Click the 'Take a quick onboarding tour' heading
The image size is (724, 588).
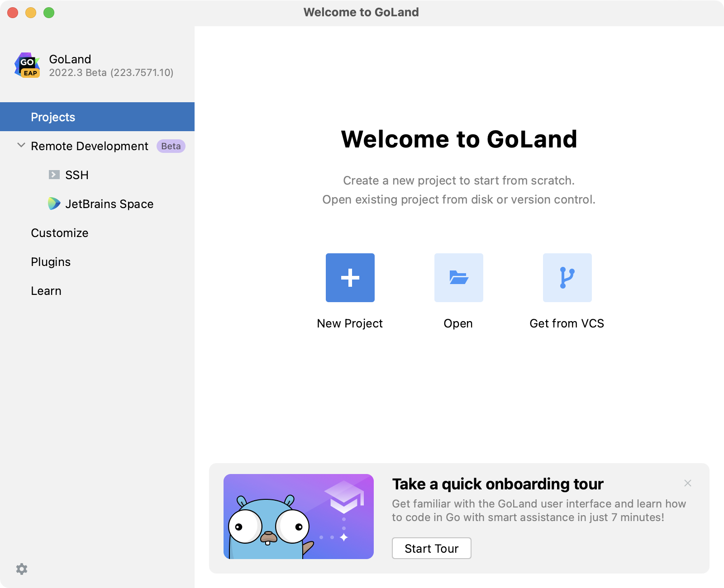[x=498, y=484]
